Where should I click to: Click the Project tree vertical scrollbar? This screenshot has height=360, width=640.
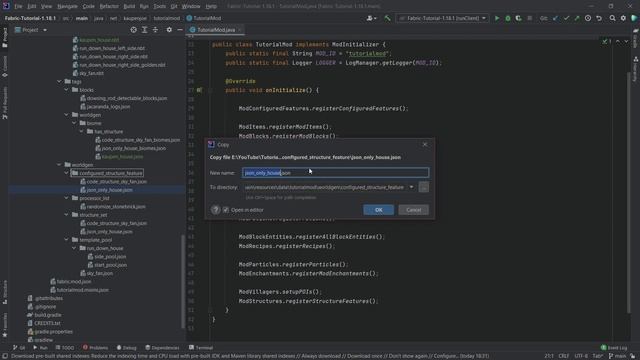(182, 282)
